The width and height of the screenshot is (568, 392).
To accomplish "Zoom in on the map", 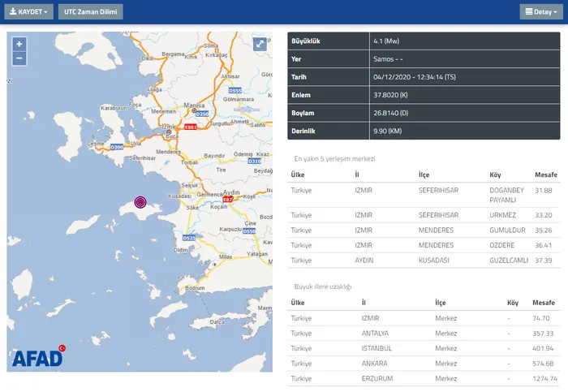I will [x=19, y=44].
